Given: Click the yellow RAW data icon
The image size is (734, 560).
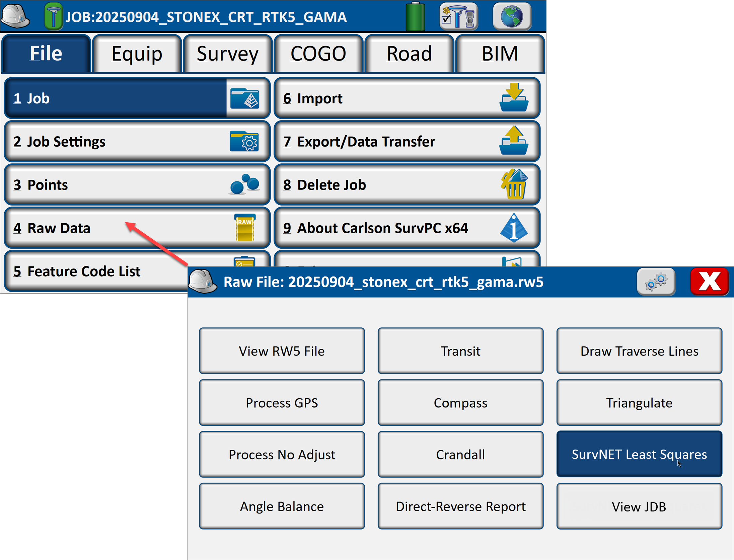Looking at the screenshot, I should pyautogui.click(x=245, y=228).
